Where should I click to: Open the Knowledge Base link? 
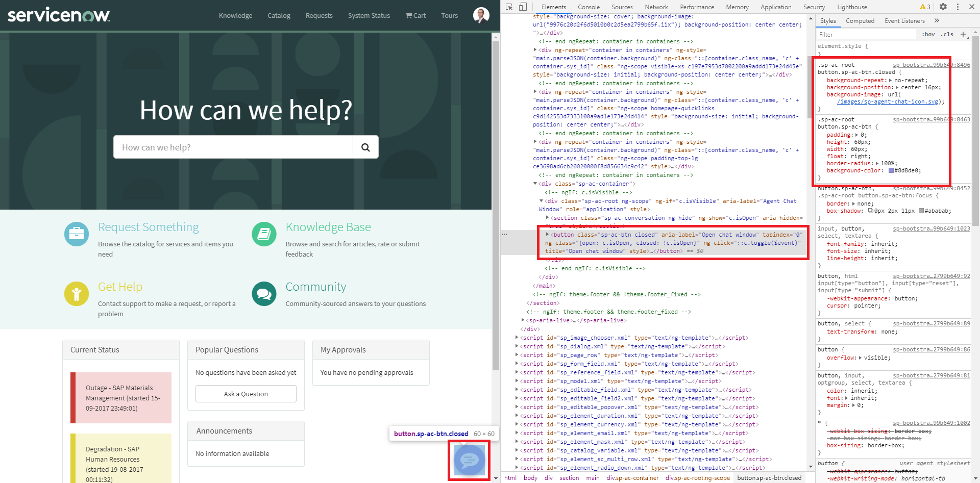[x=328, y=227]
